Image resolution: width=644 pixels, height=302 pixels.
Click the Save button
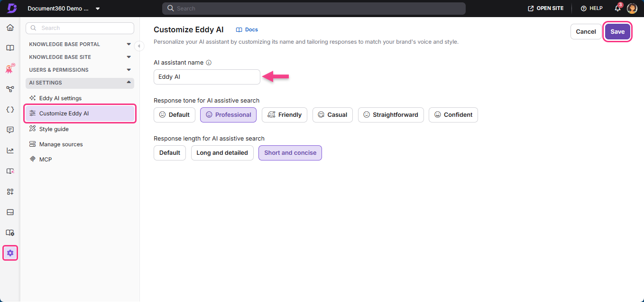[x=617, y=31]
